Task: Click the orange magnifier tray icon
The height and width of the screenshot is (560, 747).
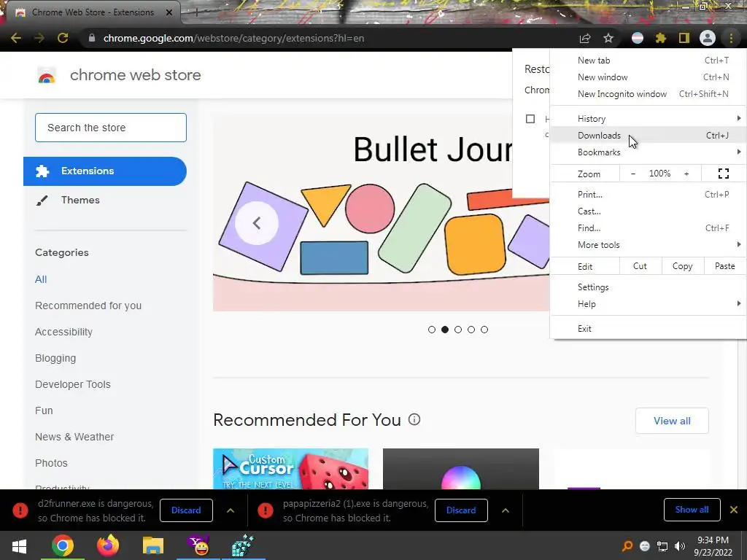Action: tap(627, 546)
